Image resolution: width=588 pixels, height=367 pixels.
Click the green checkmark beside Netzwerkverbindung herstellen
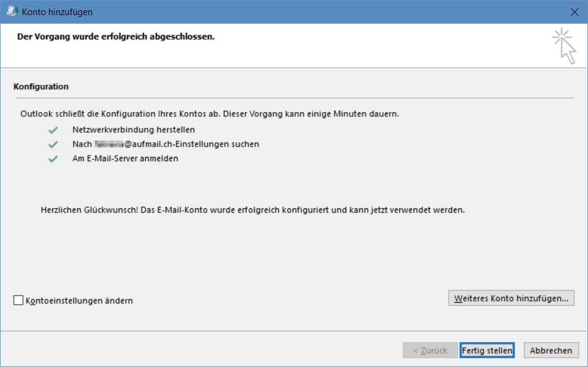tap(53, 130)
